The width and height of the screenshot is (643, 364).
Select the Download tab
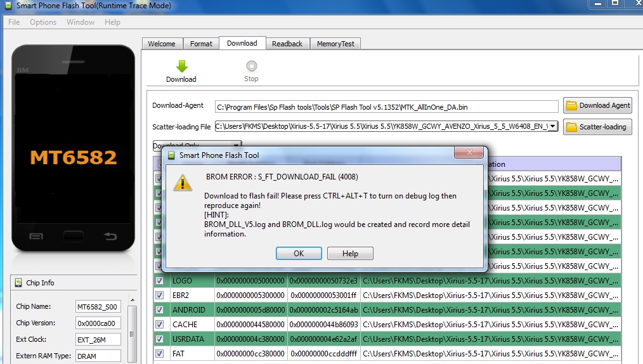tap(242, 43)
